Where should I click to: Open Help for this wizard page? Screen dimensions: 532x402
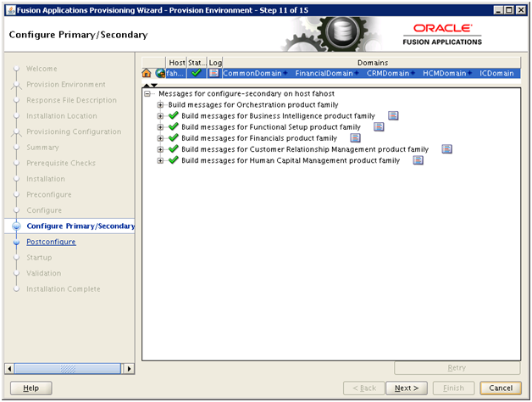(x=30, y=388)
